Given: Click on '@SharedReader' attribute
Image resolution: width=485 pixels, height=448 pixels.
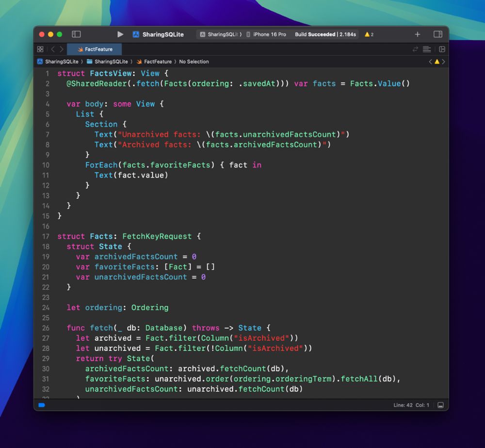Looking at the screenshot, I should click(x=97, y=83).
